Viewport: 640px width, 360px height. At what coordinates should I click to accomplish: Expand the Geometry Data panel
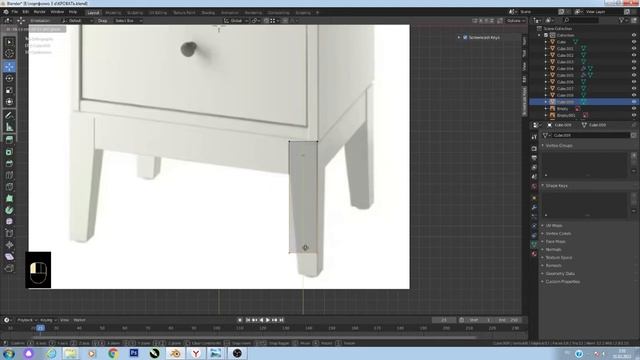point(558,273)
